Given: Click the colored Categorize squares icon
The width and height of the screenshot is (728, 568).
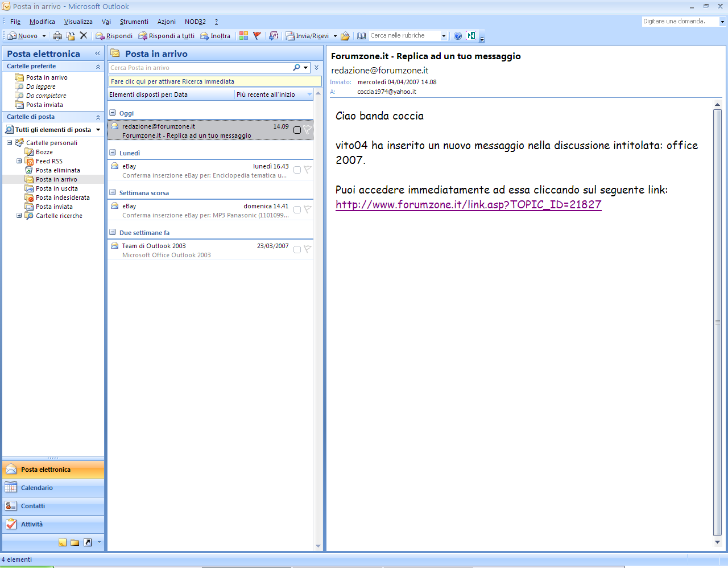Looking at the screenshot, I should click(x=243, y=36).
